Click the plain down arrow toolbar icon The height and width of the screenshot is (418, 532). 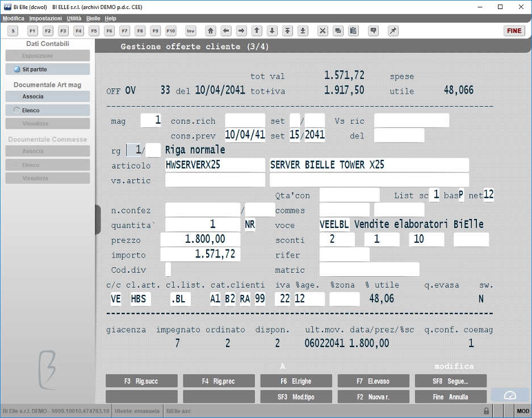click(x=272, y=31)
